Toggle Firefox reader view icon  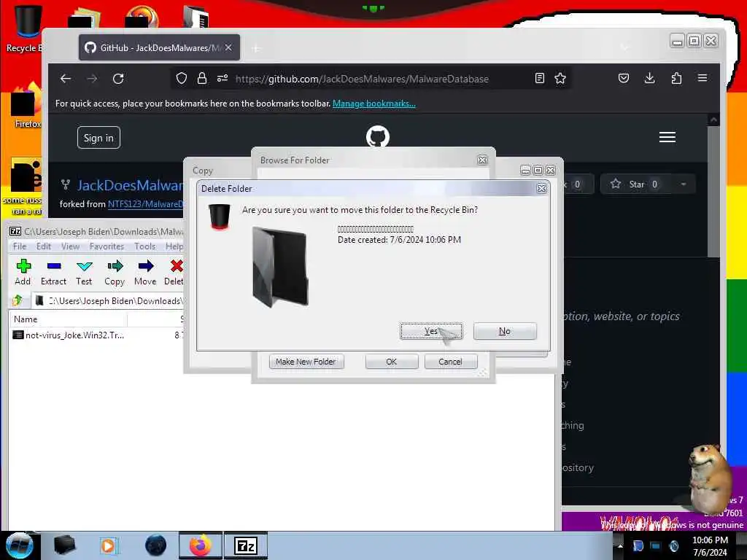click(x=540, y=79)
